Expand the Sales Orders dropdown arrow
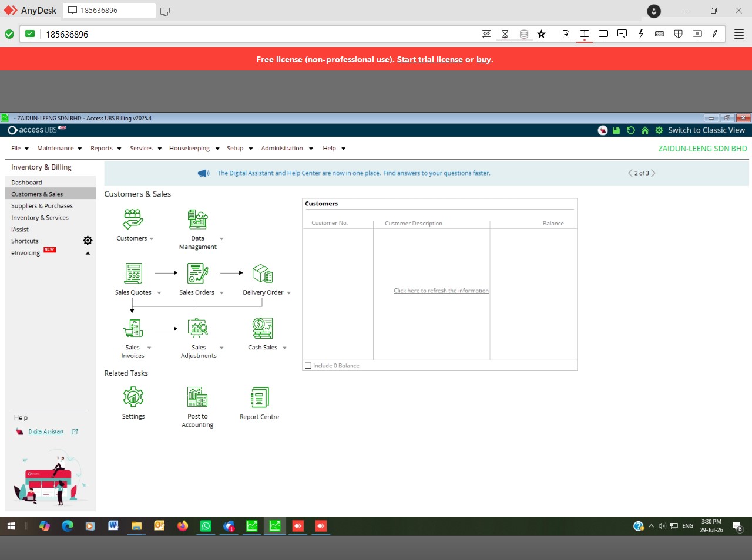Image resolution: width=752 pixels, height=560 pixels. [221, 293]
